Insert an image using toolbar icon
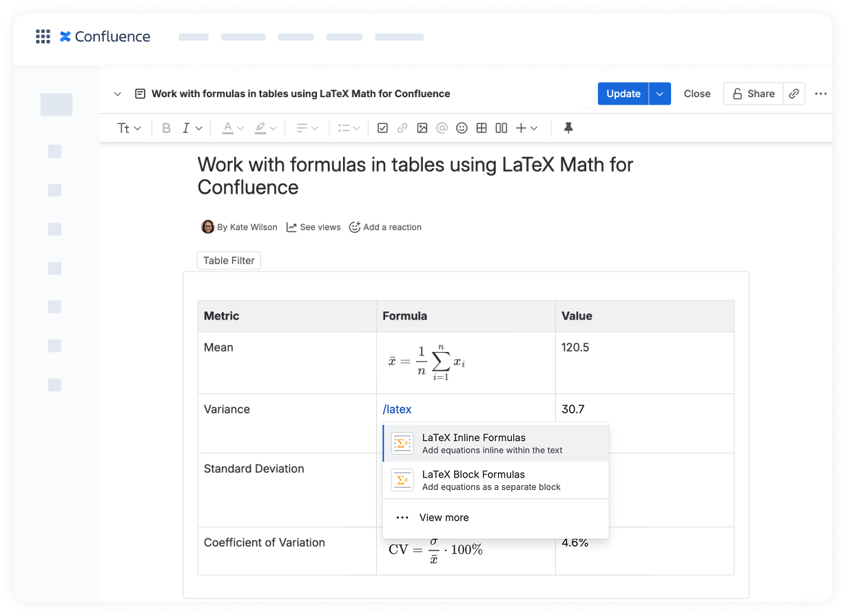846x616 pixels. pyautogui.click(x=422, y=128)
